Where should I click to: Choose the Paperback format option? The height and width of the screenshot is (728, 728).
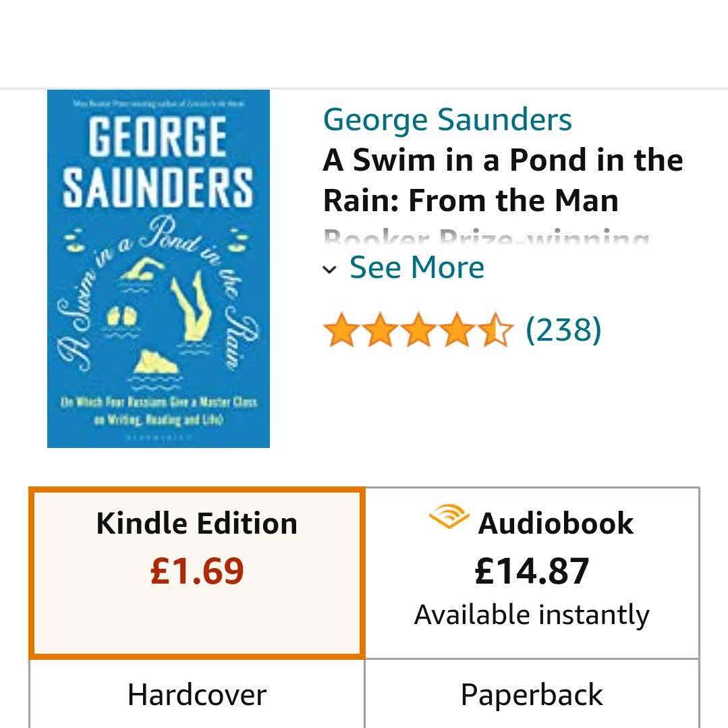(x=532, y=695)
